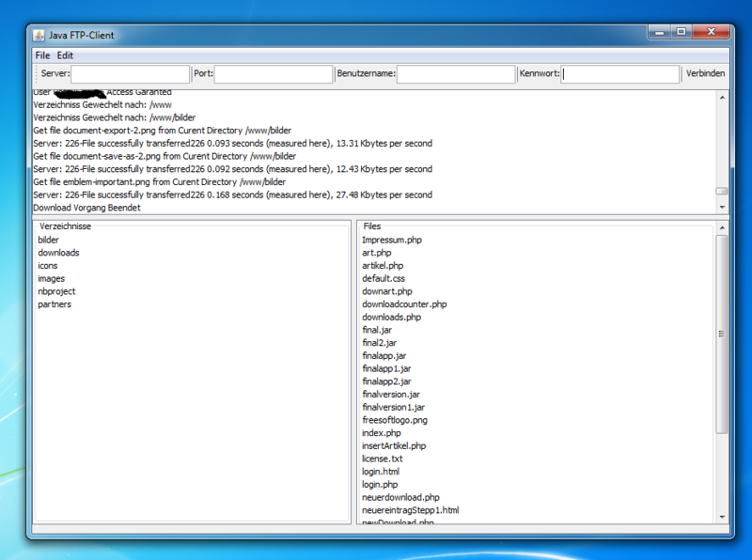This screenshot has width=752, height=560.
Task: Select the bilder directory
Action: 48,240
